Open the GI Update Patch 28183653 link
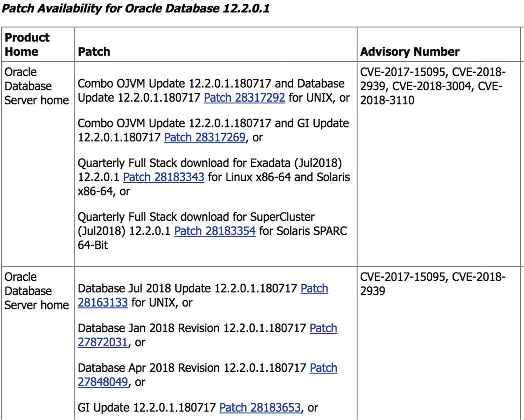This screenshot has width=524, height=420. tap(260, 408)
